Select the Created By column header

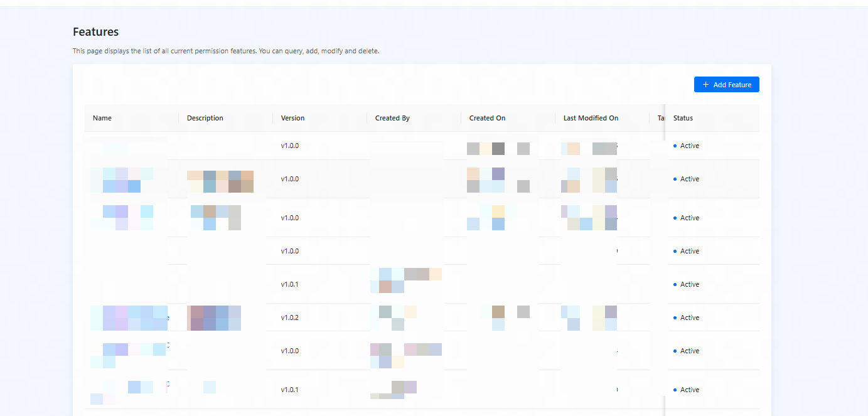point(392,118)
